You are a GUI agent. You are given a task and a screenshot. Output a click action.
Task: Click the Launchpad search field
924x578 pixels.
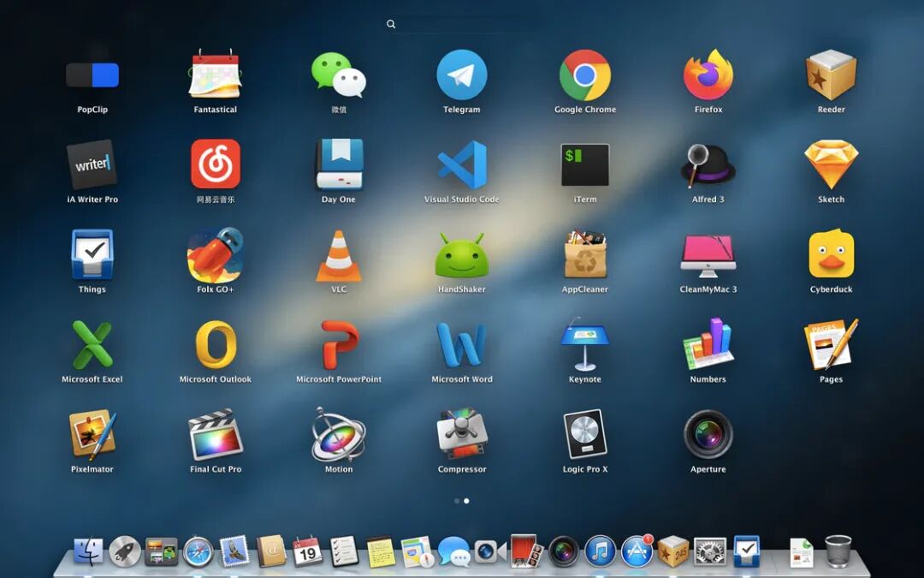click(462, 24)
